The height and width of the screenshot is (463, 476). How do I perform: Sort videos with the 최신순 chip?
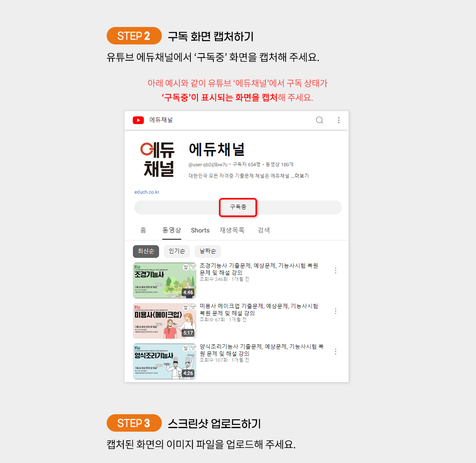(x=146, y=251)
